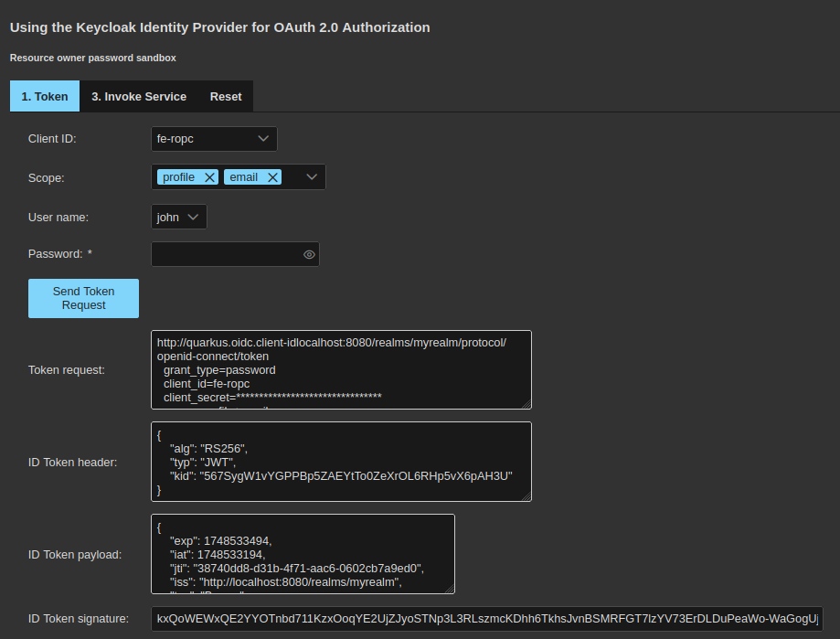This screenshot has width=840, height=639.
Task: Click the Keycloak Identity Provider page heading
Action: coord(219,27)
